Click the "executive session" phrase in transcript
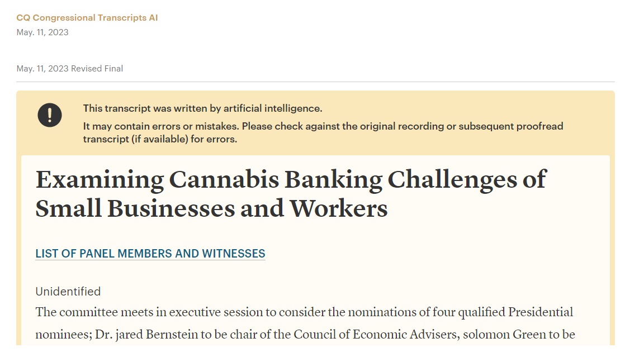The width and height of the screenshot is (644, 362). click(216, 312)
